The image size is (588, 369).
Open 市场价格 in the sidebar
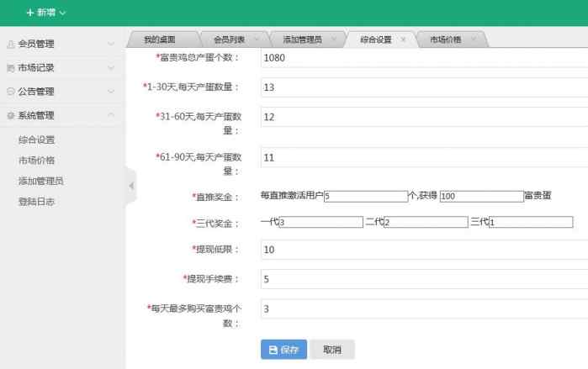coord(36,160)
